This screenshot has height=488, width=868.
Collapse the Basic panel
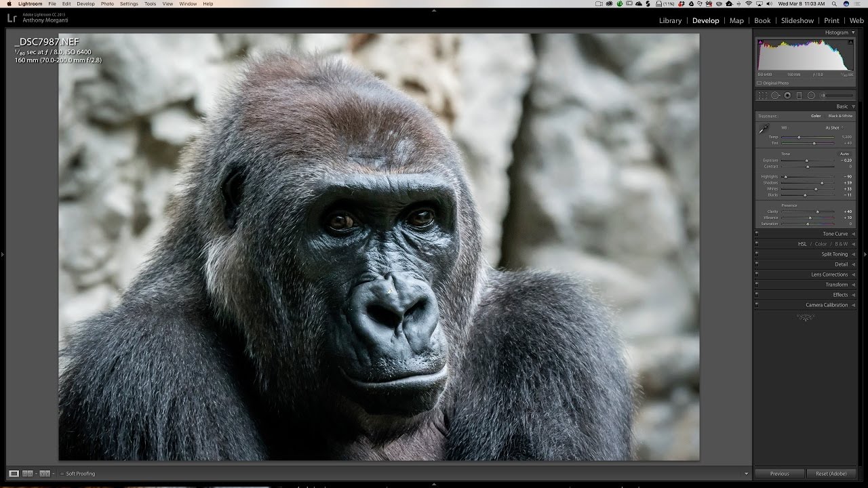[853, 106]
